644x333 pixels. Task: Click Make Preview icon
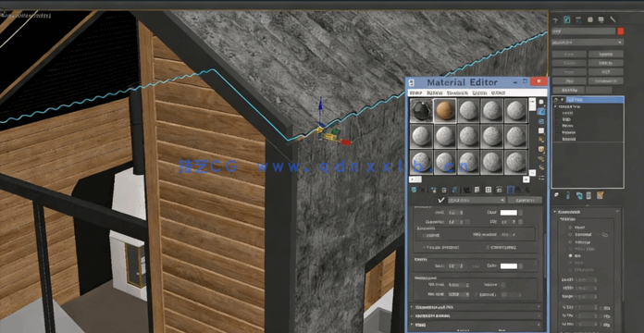[541, 149]
